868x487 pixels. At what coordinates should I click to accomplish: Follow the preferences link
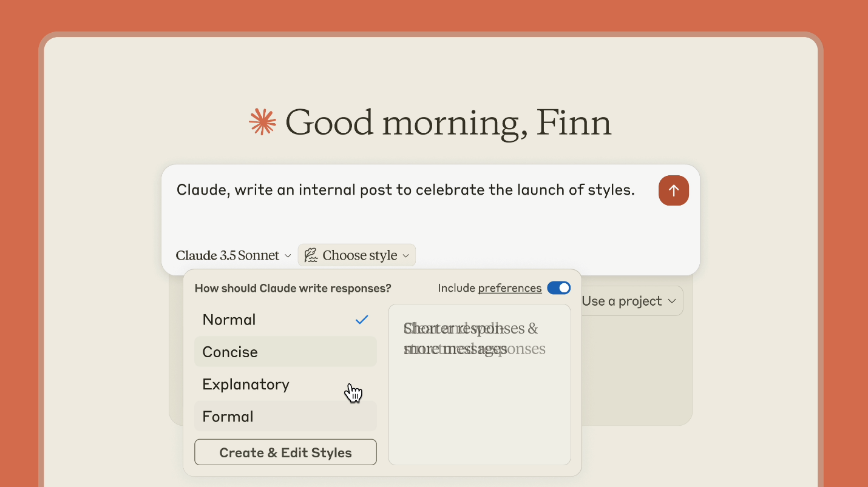(510, 288)
